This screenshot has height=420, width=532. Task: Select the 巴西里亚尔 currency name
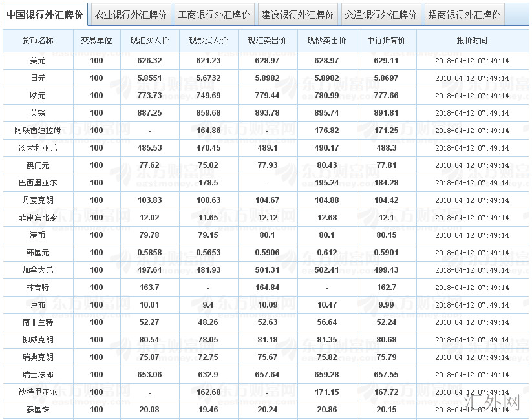[x=37, y=183]
